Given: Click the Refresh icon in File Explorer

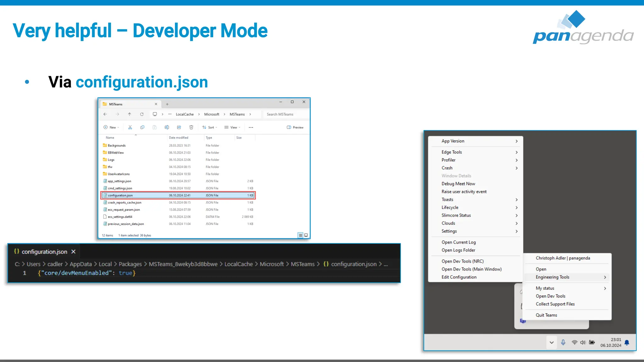Looking at the screenshot, I should point(142,114).
